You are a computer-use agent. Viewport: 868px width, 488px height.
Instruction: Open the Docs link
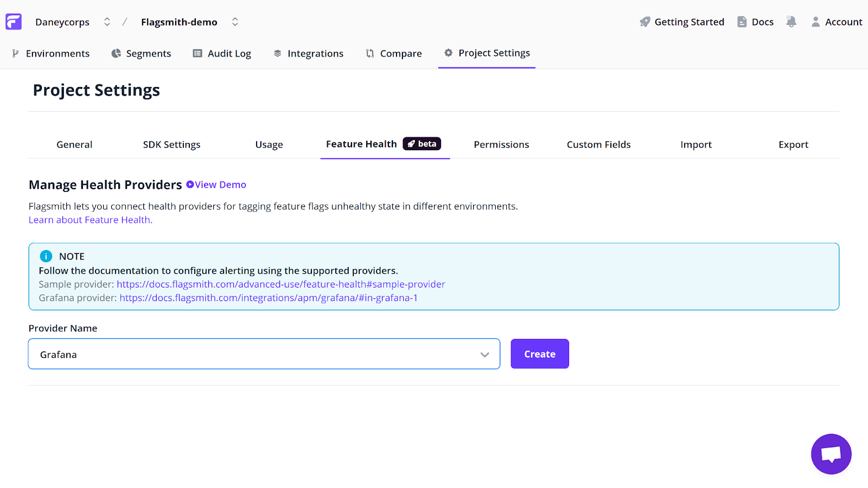pos(763,22)
